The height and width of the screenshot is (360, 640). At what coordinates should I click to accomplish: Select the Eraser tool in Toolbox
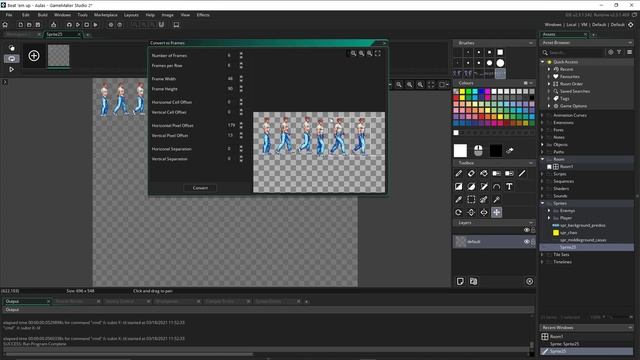coord(471,173)
